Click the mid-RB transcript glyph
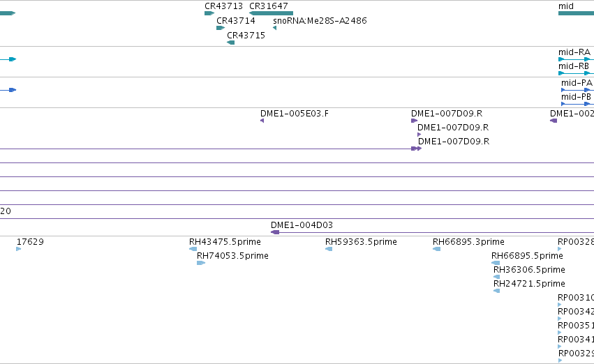594x364 pixels. (576, 73)
